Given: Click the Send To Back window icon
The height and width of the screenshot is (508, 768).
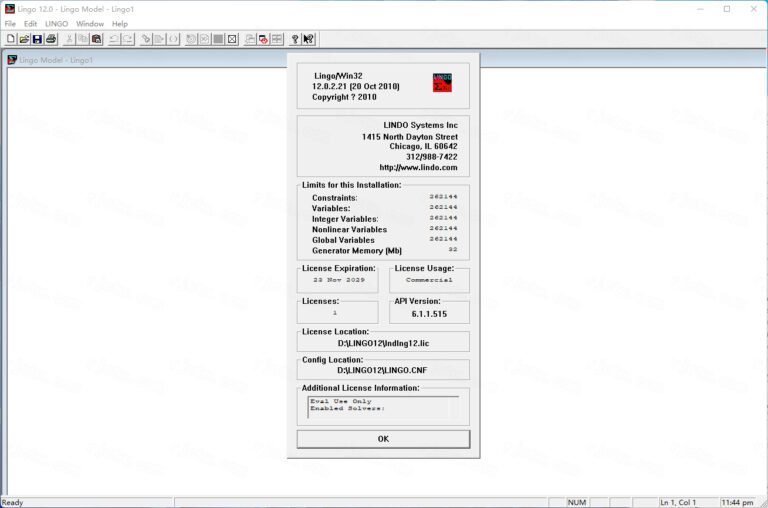Looking at the screenshot, I should [x=250, y=39].
